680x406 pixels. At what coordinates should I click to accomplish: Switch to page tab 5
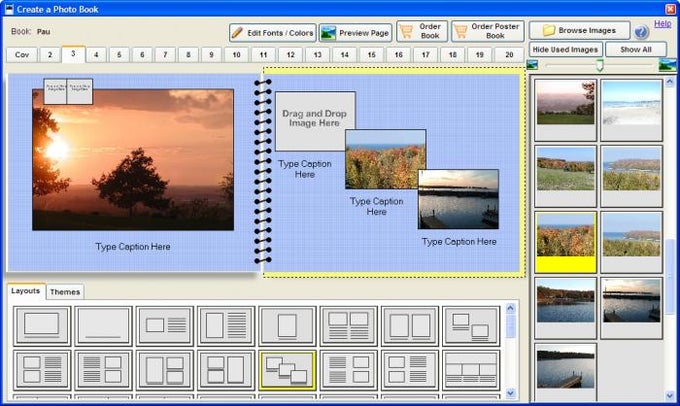(119, 55)
